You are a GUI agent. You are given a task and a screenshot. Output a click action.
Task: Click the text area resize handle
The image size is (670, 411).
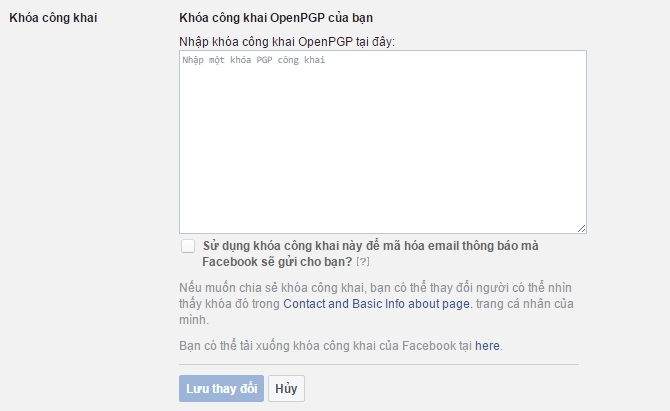click(x=581, y=229)
